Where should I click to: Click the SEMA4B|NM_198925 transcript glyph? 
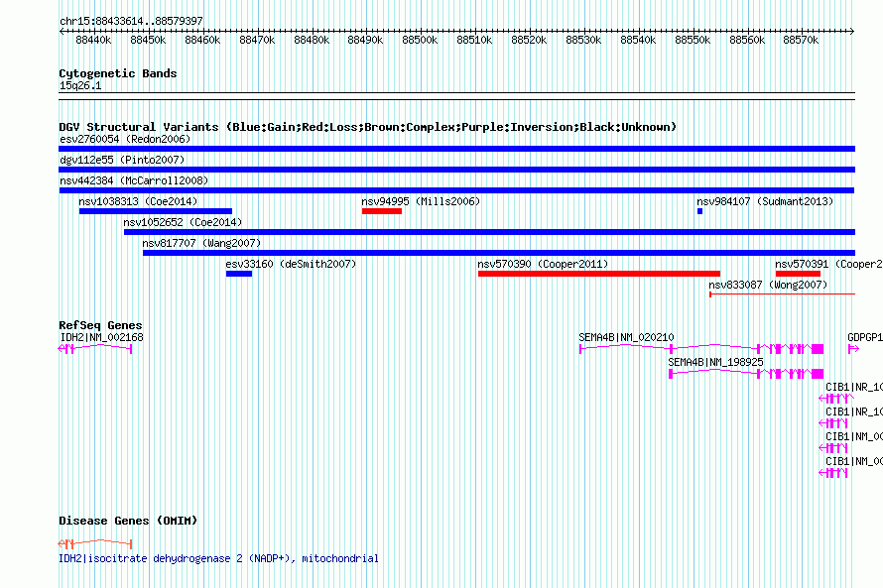[746, 374]
